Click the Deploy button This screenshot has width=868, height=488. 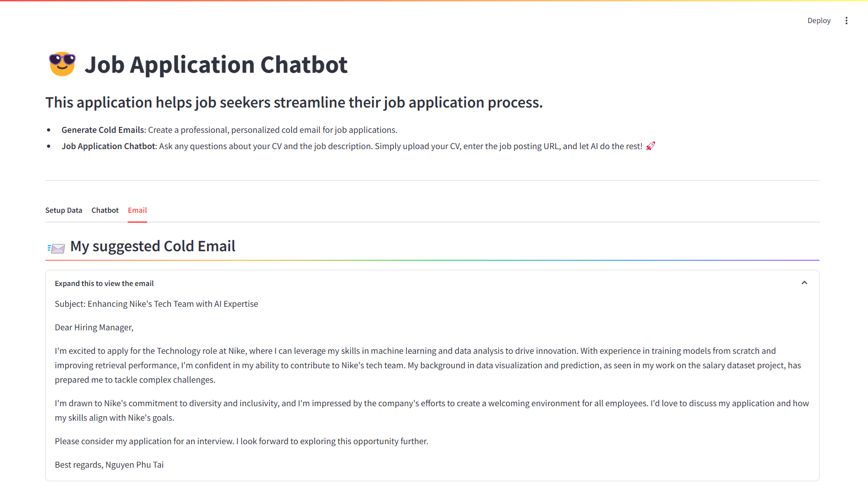pos(819,21)
